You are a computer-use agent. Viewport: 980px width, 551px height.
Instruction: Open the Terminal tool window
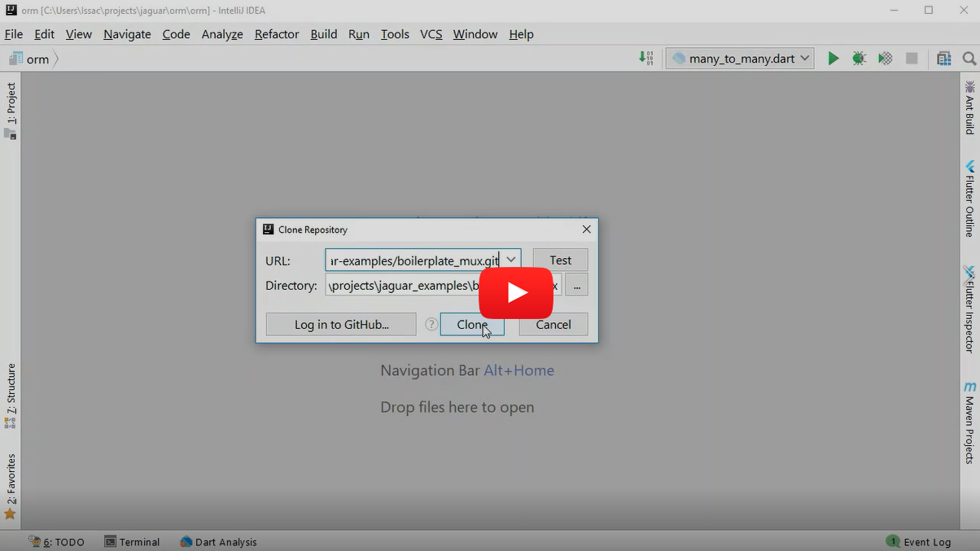click(132, 542)
